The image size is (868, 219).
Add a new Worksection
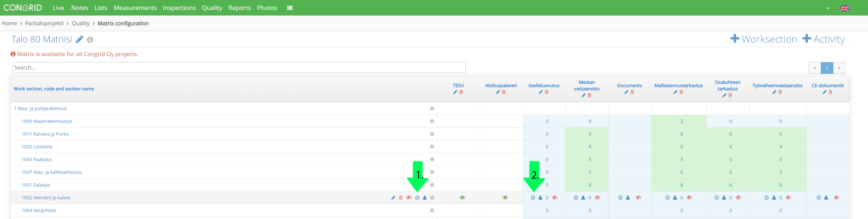coord(763,39)
